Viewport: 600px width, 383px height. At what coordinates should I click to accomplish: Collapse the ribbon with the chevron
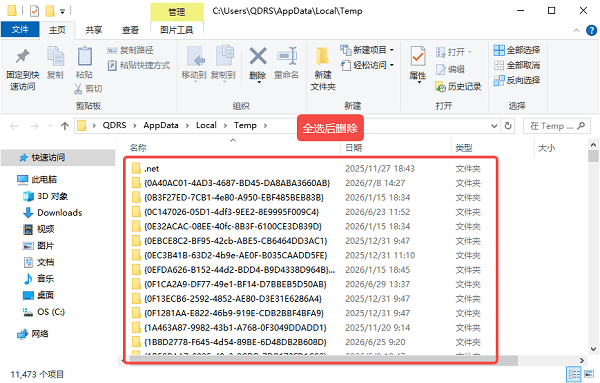tap(576, 30)
